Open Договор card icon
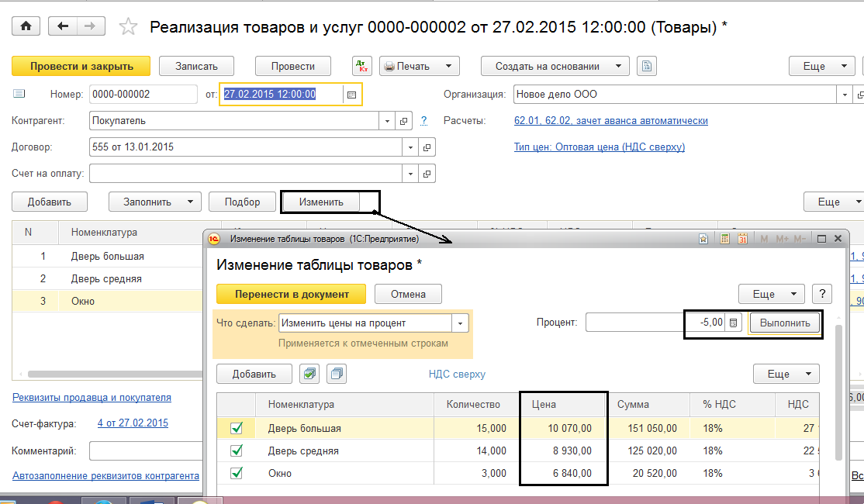 click(427, 147)
